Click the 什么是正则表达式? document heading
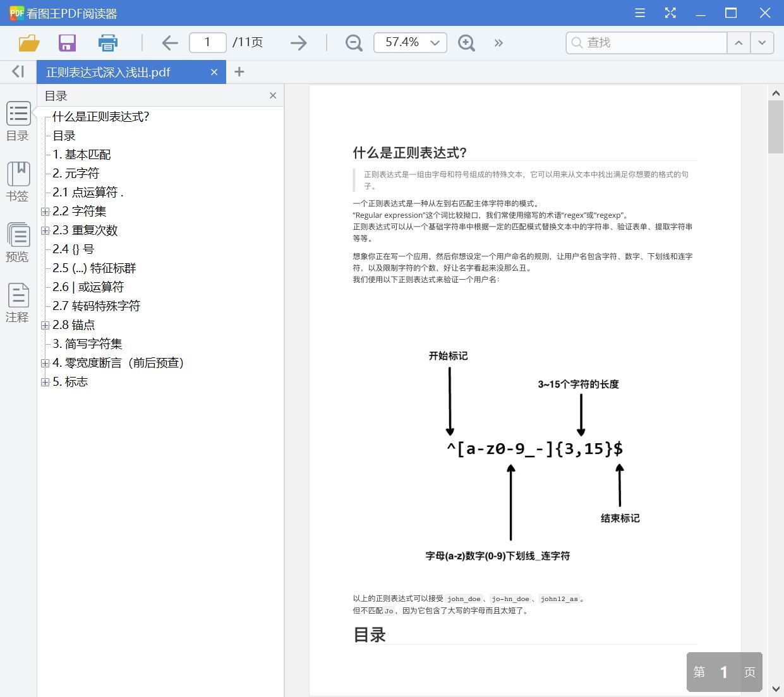This screenshot has height=697, width=784. click(x=410, y=152)
